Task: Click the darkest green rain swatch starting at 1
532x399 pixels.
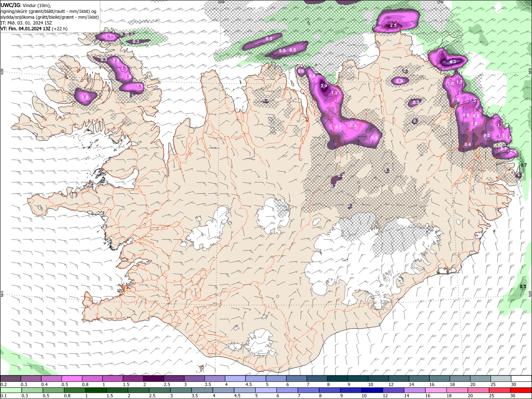Action: 96,390
